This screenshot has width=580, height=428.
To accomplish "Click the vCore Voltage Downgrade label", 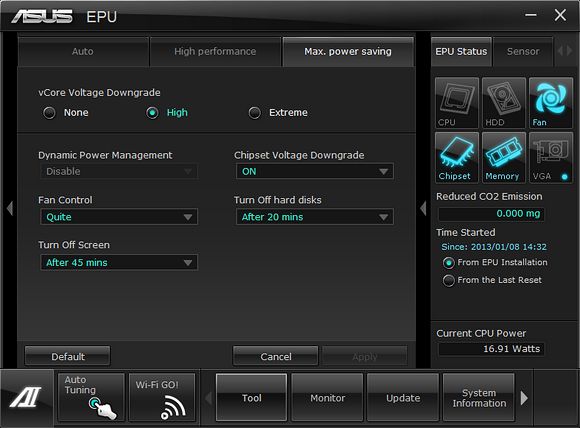I will pyautogui.click(x=99, y=92).
